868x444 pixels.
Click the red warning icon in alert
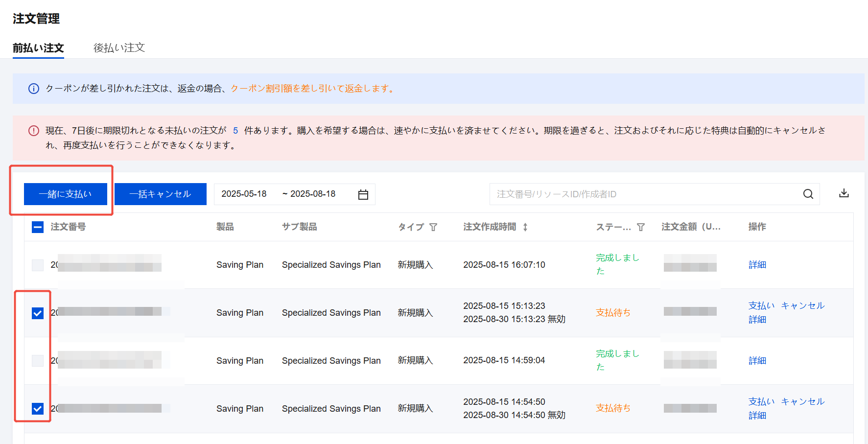34,131
